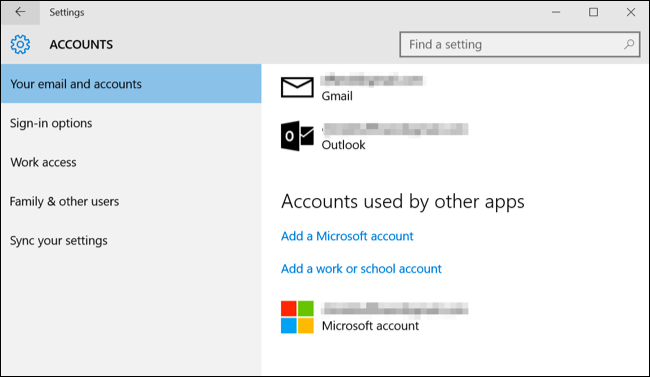Close the Settings window
The height and width of the screenshot is (377, 650).
coord(631,12)
